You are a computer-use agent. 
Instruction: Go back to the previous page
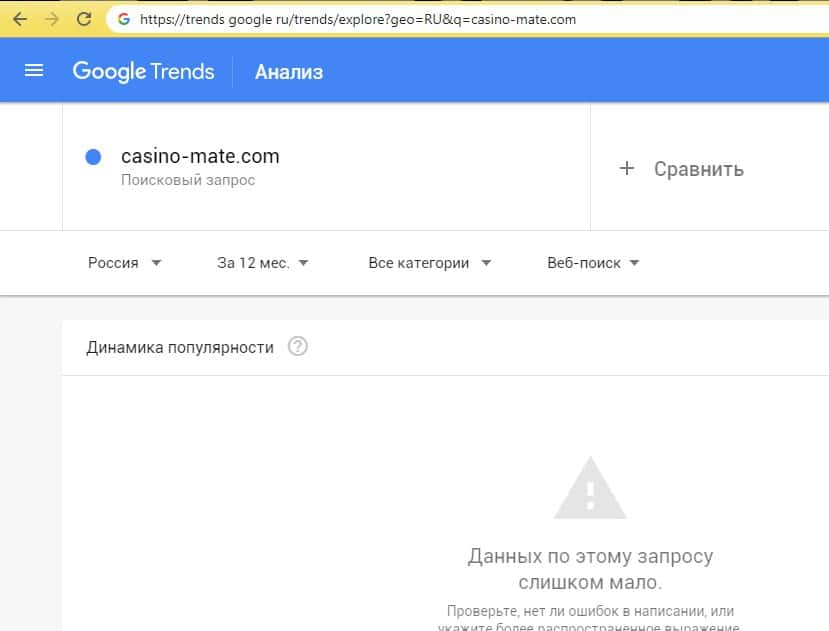coord(18,19)
